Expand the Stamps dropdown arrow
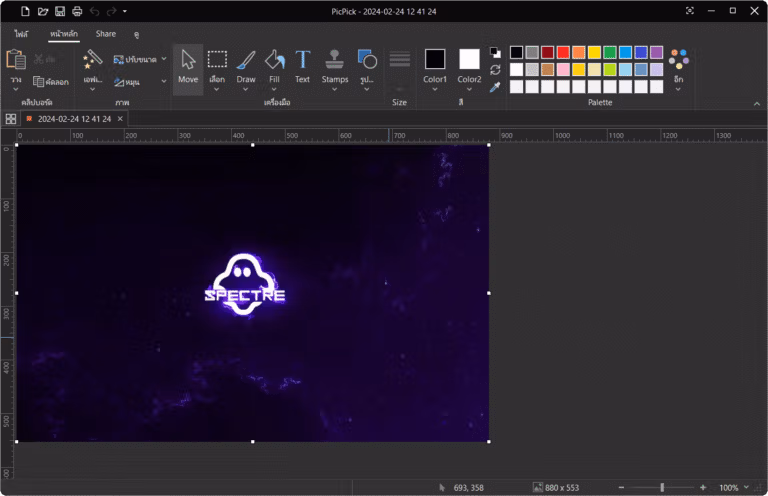768x496 pixels. click(335, 90)
